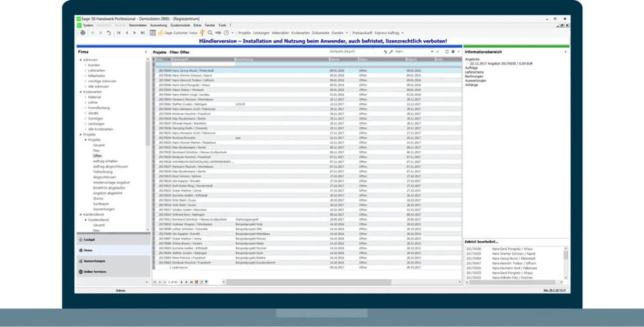Click Materialien in the toolbar
This screenshot has height=327, width=644.
[x=280, y=33]
